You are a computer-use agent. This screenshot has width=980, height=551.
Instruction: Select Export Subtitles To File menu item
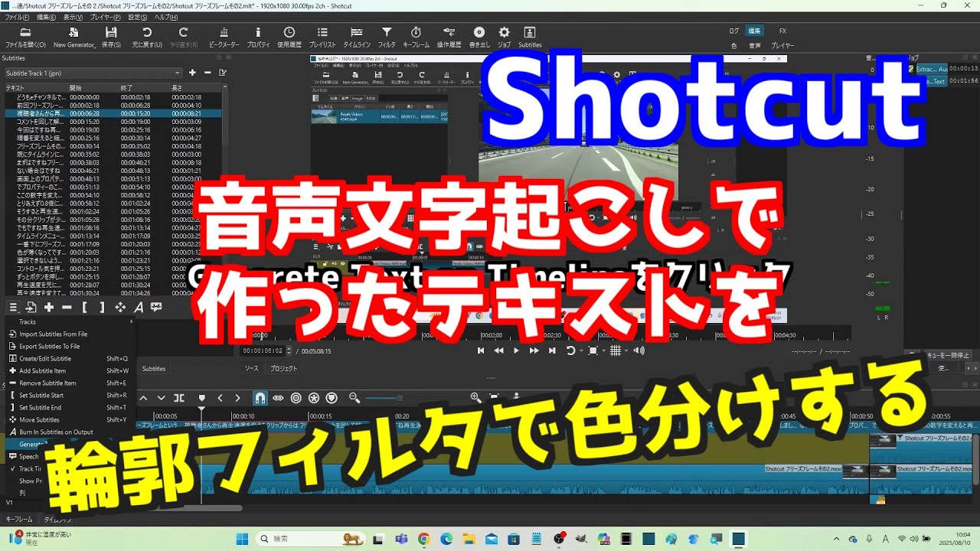point(70,346)
